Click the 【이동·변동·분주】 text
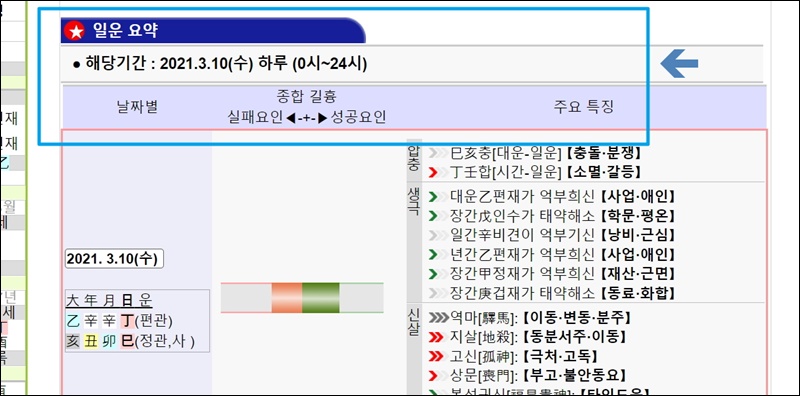The height and width of the screenshot is (396, 800). coord(577,318)
